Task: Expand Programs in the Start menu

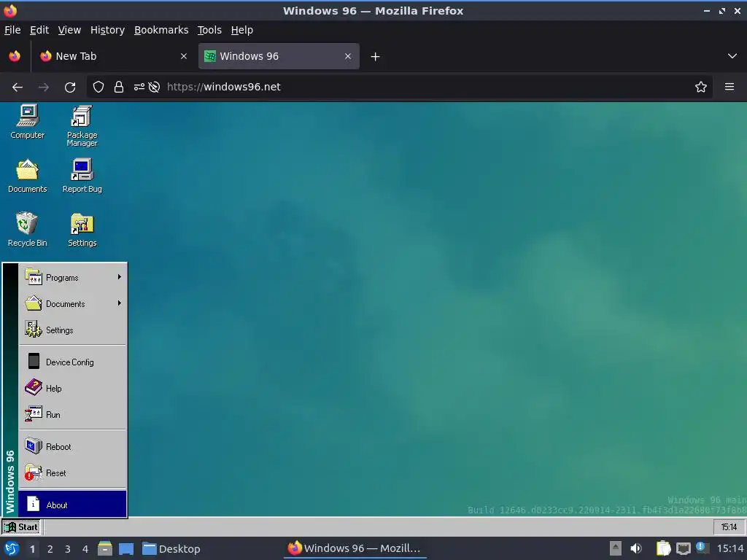Action: [x=73, y=278]
